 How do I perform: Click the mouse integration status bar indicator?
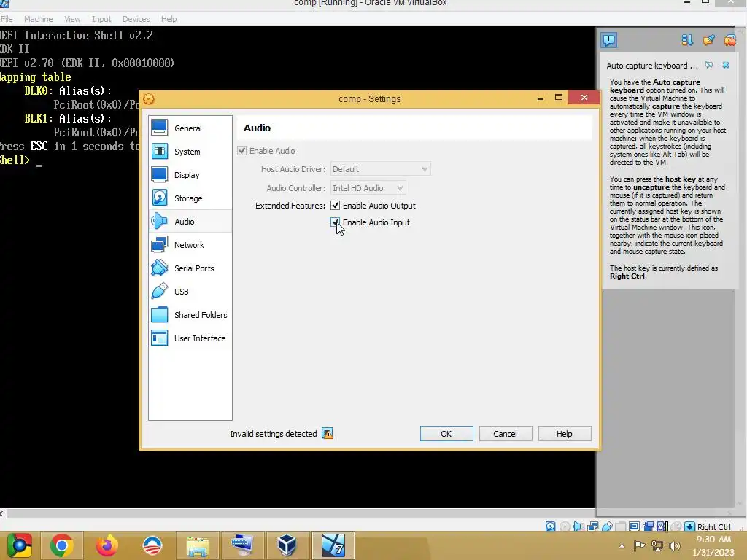coord(676,526)
